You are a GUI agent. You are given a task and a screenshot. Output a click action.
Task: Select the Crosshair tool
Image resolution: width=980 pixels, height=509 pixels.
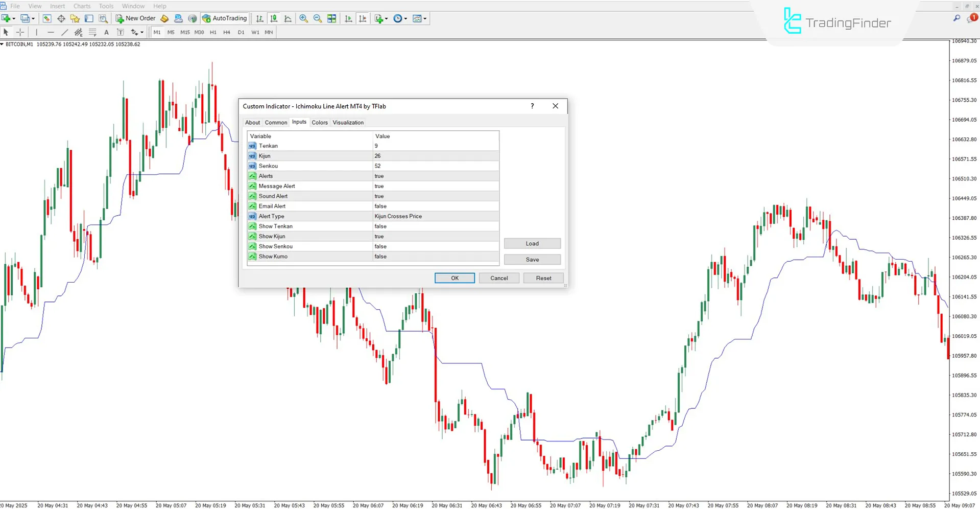[20, 32]
